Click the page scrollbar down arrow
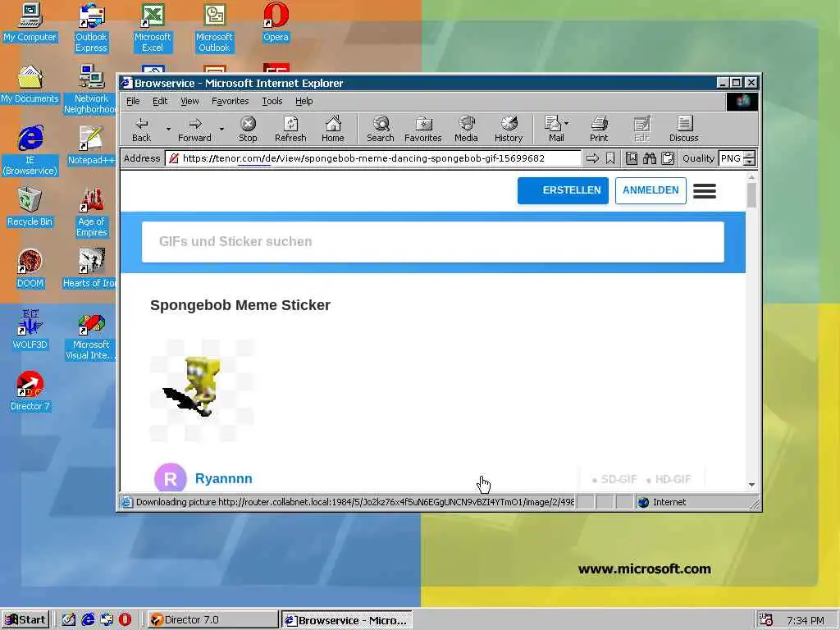The height and width of the screenshot is (630, 840). pyautogui.click(x=751, y=484)
